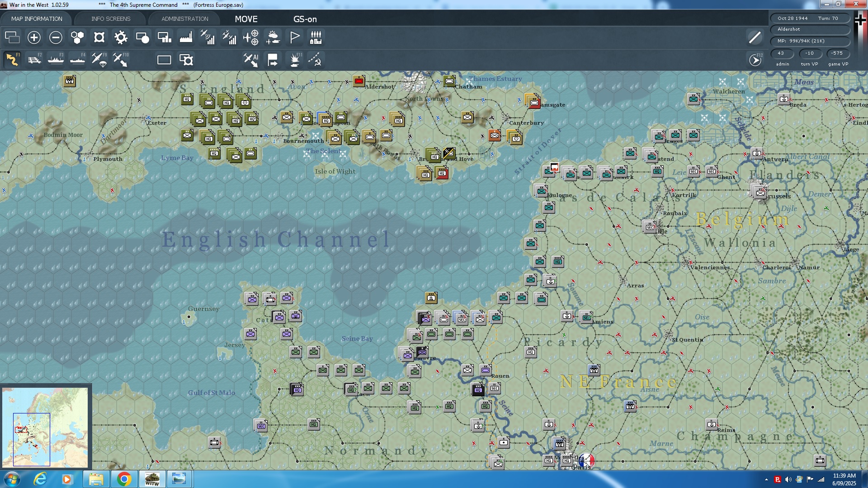Select the orange unit counter near Canterbury
Screen dimensions: 868x488
[x=495, y=135]
